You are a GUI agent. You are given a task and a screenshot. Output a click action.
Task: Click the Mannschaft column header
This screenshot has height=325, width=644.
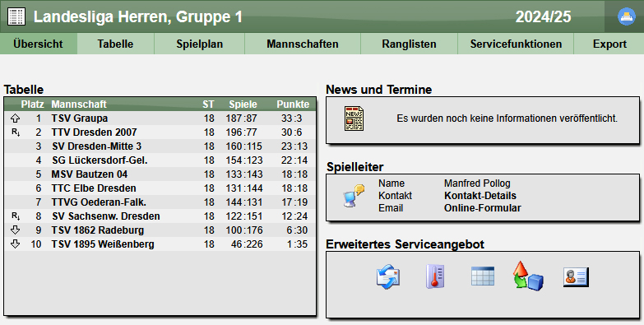(79, 104)
